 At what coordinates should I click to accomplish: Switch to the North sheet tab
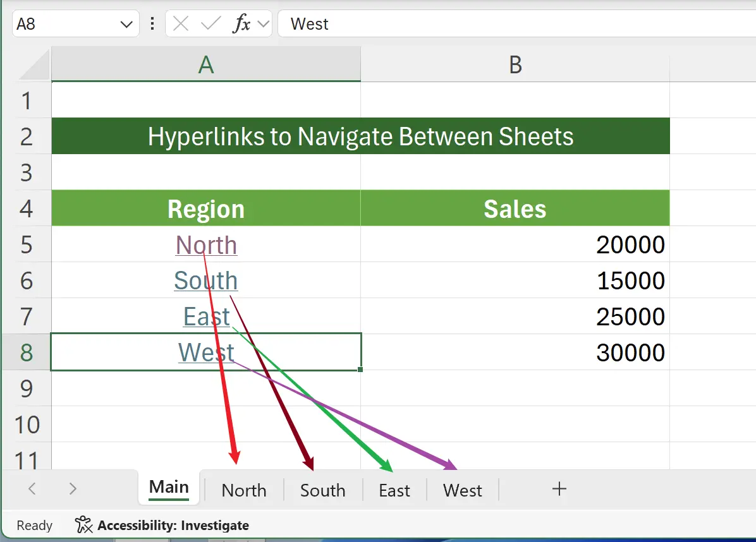click(243, 490)
